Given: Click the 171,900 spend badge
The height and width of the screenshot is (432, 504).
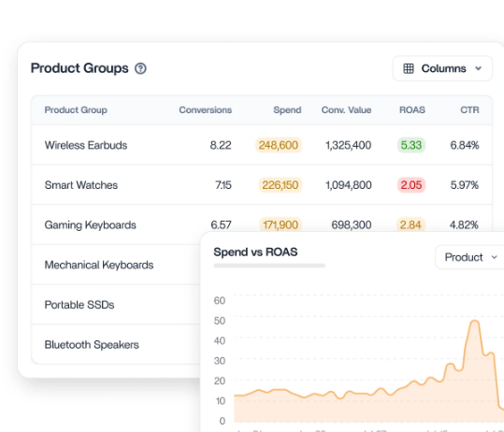Looking at the screenshot, I should pyautogui.click(x=281, y=224).
